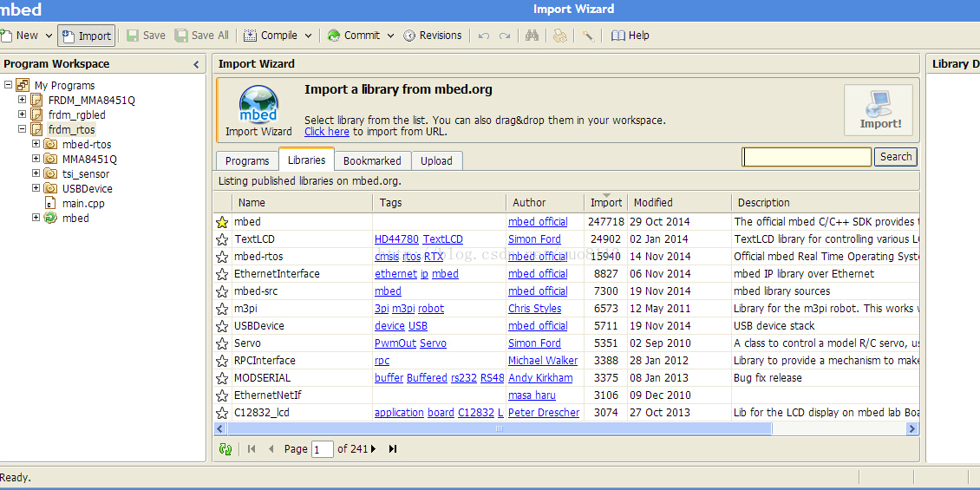Click the print icon in toolbar
Image resolution: width=980 pixels, height=490 pixels.
click(x=560, y=36)
